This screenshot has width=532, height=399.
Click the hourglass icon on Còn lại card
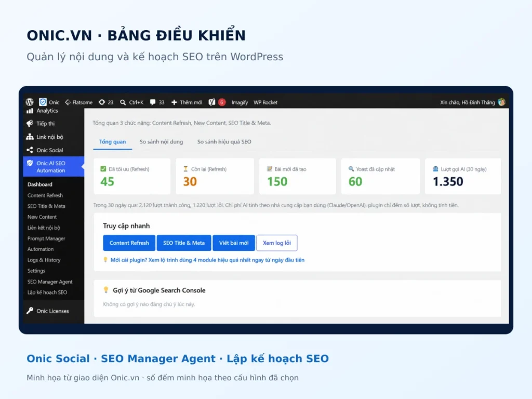point(185,169)
